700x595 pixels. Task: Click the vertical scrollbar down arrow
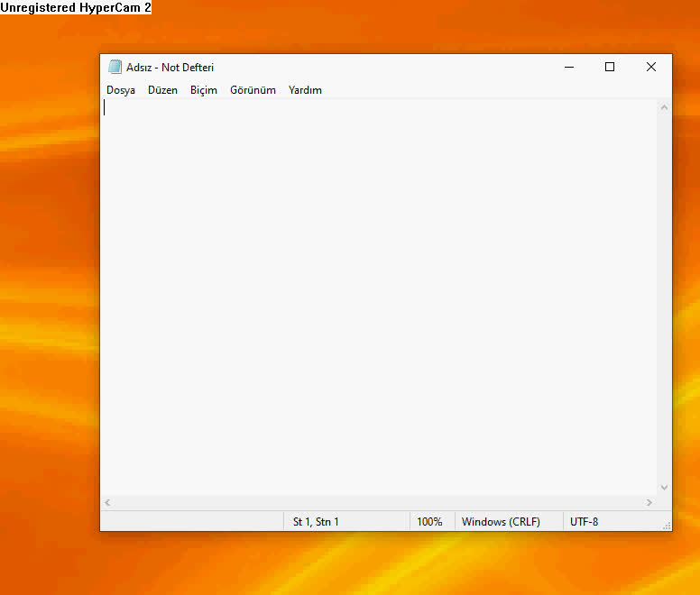664,487
